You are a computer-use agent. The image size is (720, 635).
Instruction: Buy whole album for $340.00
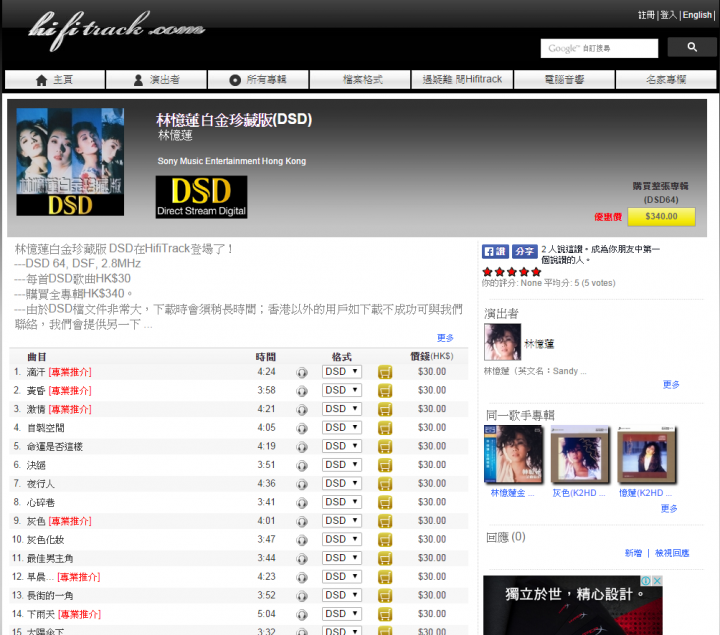[661, 216]
